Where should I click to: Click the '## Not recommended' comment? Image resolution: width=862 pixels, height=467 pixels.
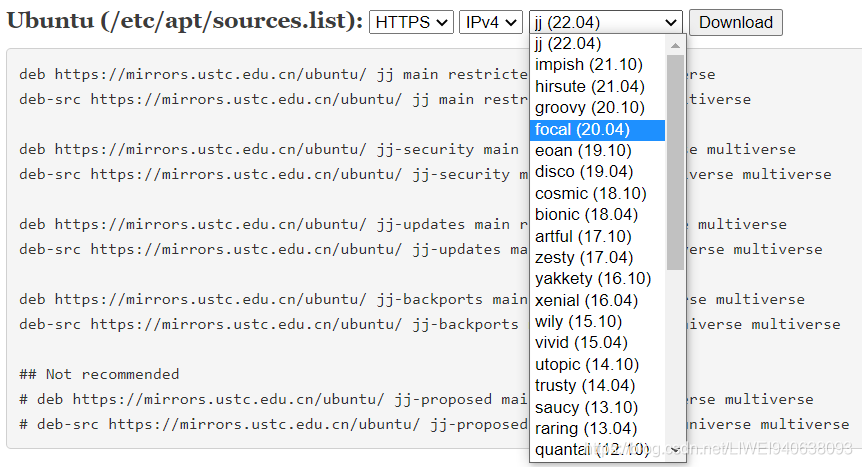pyautogui.click(x=99, y=375)
